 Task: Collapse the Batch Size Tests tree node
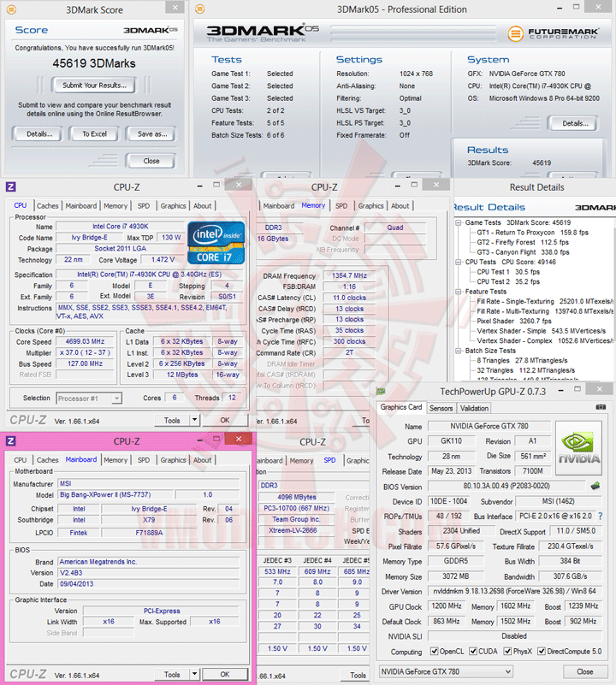(459, 351)
